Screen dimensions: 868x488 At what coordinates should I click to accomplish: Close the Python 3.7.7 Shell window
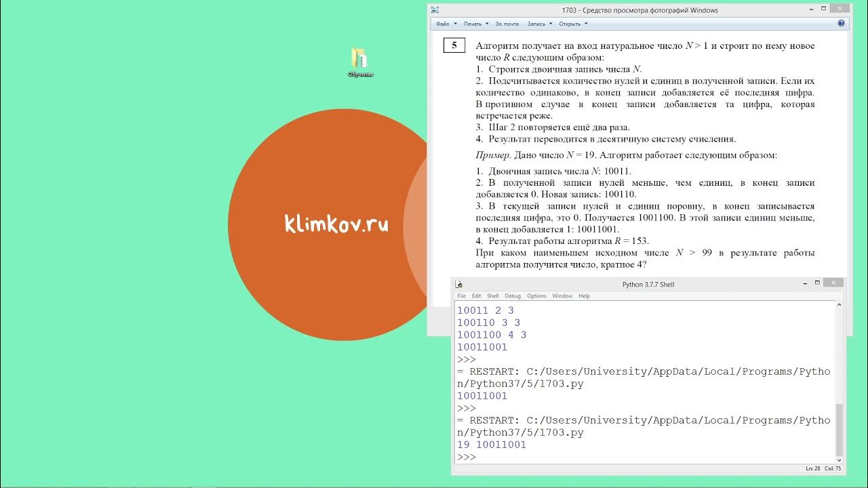(833, 283)
